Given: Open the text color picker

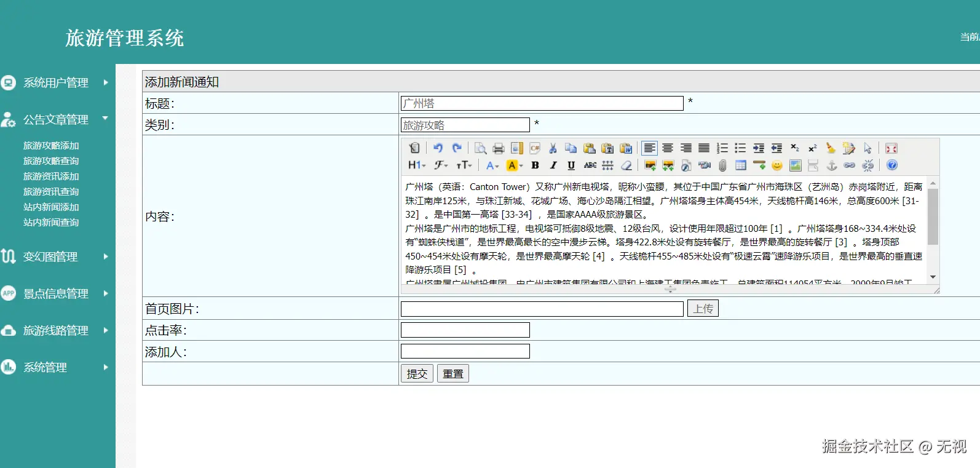Looking at the screenshot, I should coord(492,165).
